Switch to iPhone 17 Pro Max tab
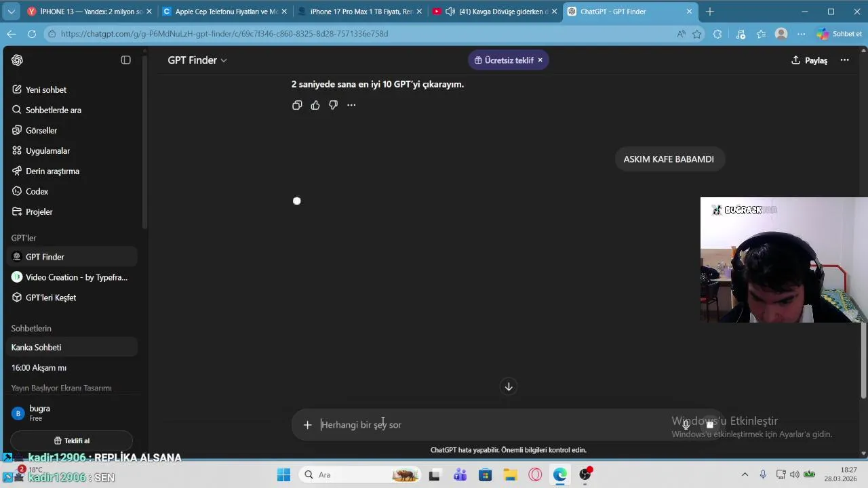 click(x=359, y=12)
